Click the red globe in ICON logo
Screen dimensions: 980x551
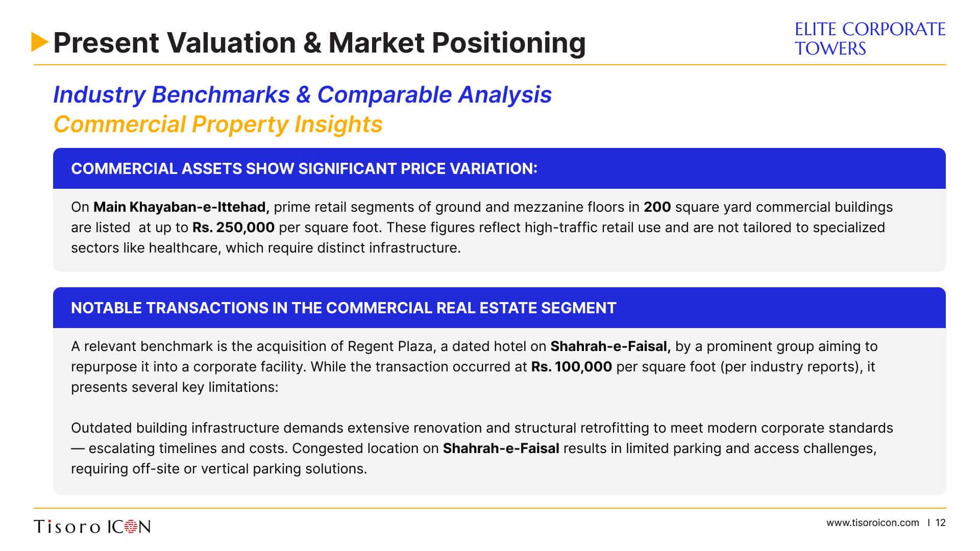tap(131, 526)
